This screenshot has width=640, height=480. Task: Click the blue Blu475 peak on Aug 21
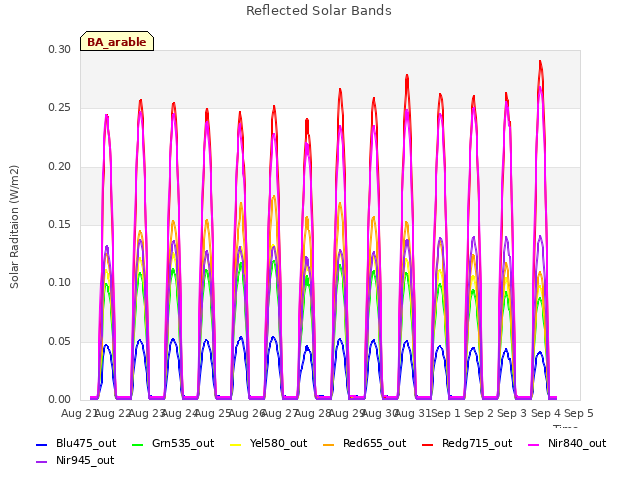click(x=107, y=346)
